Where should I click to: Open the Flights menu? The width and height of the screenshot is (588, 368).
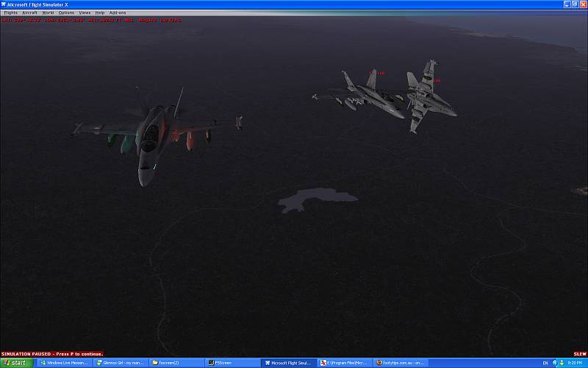tap(10, 13)
